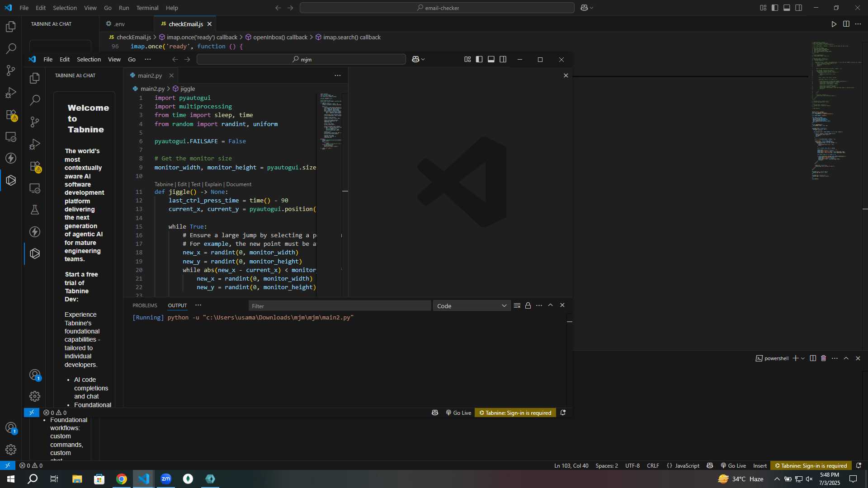Click the mjm command center search box

301,59
